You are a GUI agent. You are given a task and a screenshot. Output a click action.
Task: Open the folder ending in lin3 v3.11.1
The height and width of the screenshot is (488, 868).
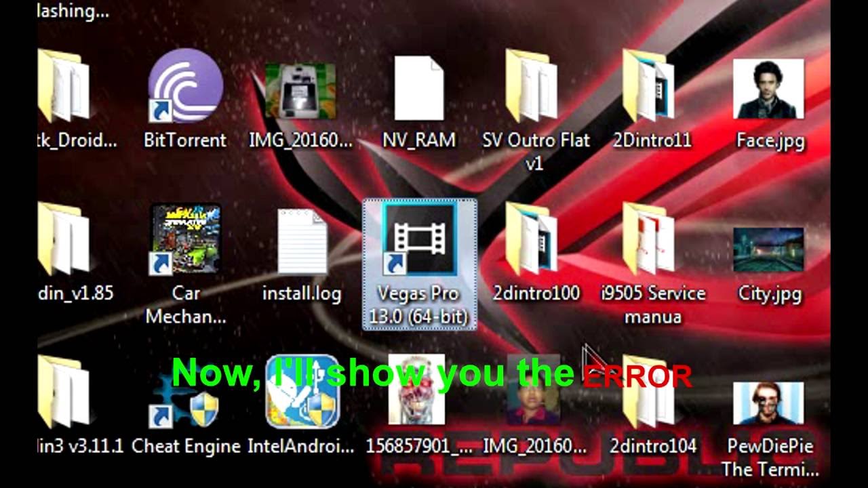(x=80, y=405)
